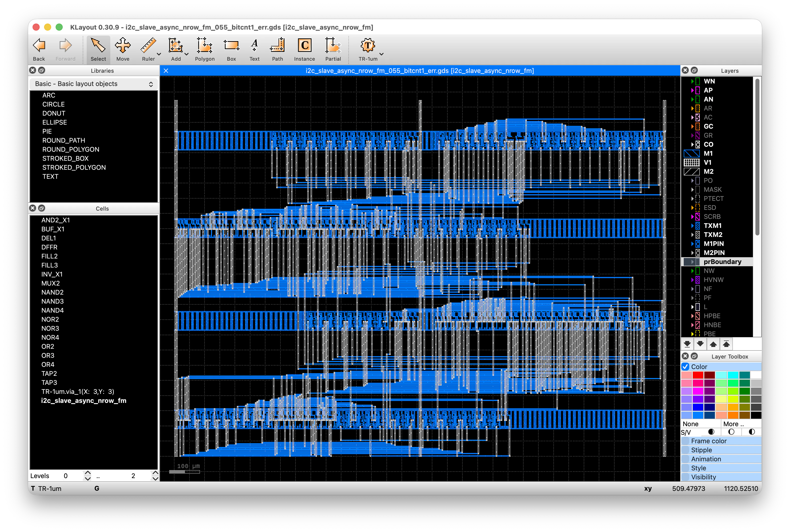Activate the Text tool
Image resolution: width=790 pixels, height=532 pixels.
[254, 50]
